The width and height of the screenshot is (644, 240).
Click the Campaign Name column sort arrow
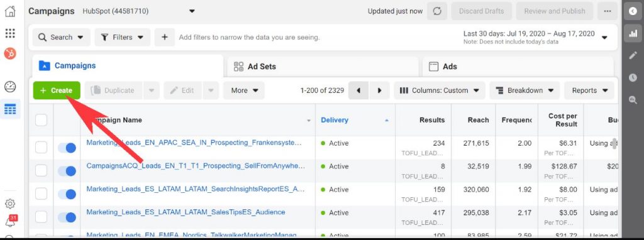click(x=309, y=121)
